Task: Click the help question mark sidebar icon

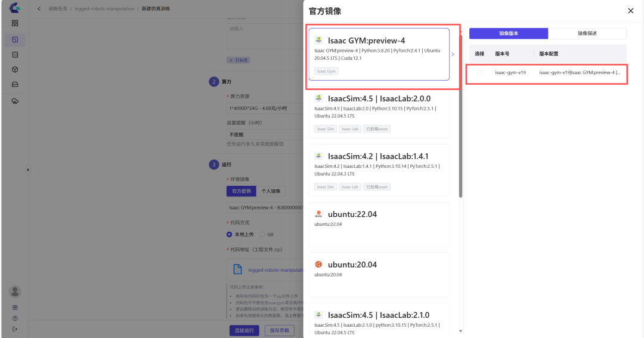Action: pos(15,318)
